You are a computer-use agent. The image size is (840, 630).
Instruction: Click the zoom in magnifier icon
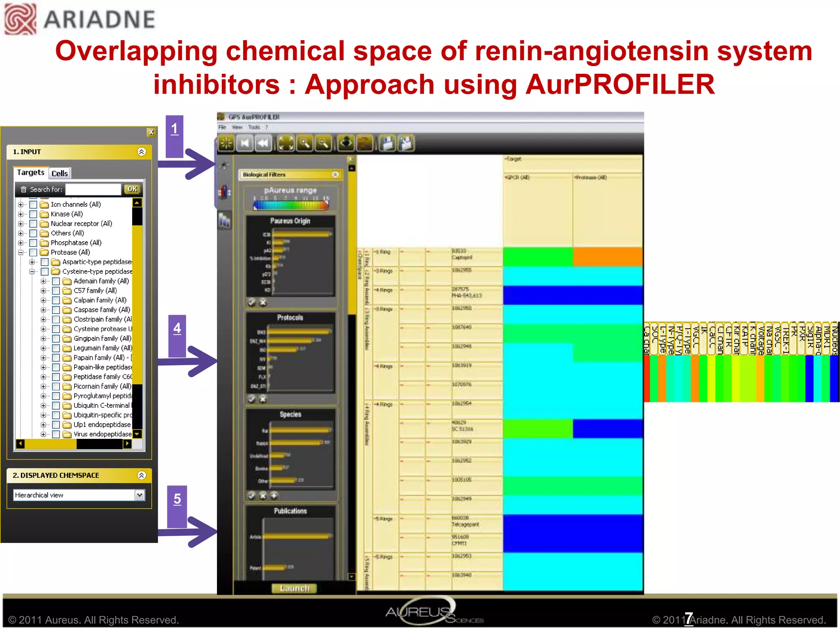(x=305, y=143)
